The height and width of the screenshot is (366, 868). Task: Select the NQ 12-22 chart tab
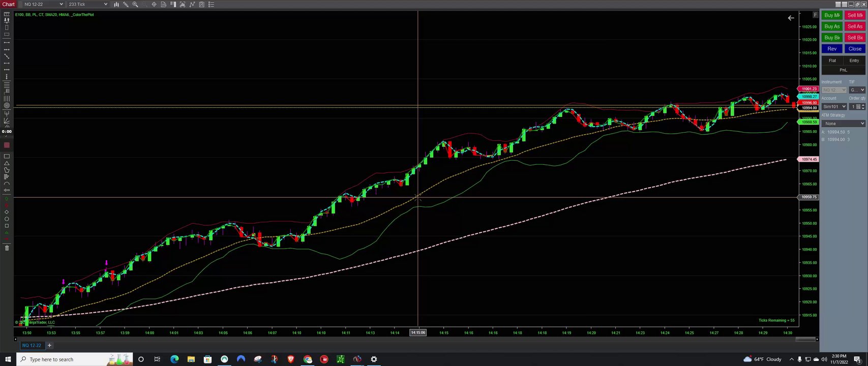click(32, 346)
